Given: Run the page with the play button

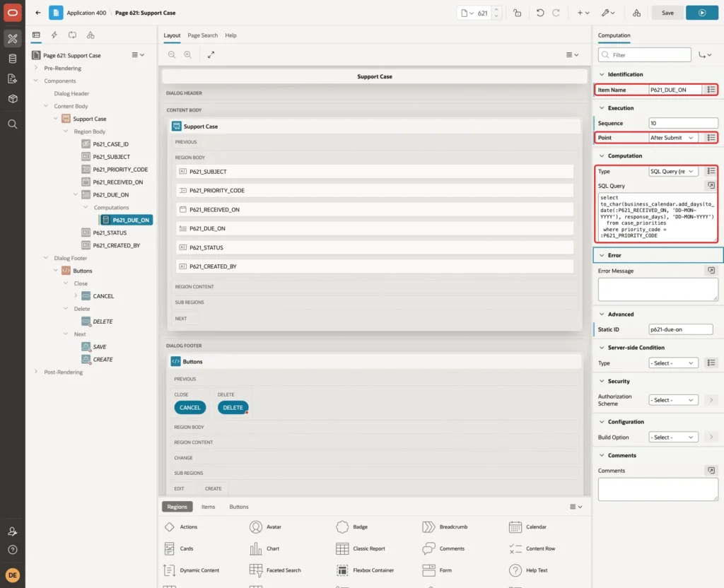Looking at the screenshot, I should [702, 13].
